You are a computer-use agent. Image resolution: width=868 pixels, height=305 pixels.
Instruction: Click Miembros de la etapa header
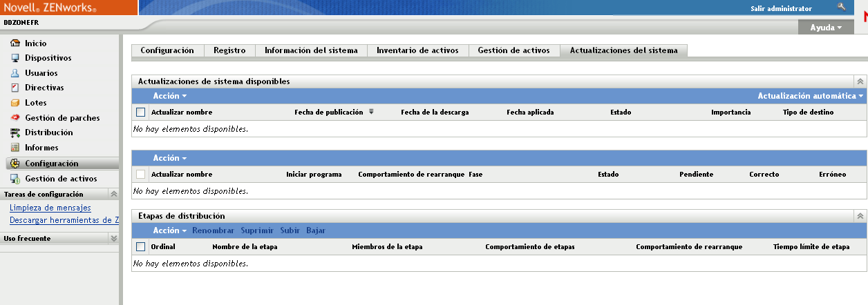pyautogui.click(x=387, y=246)
